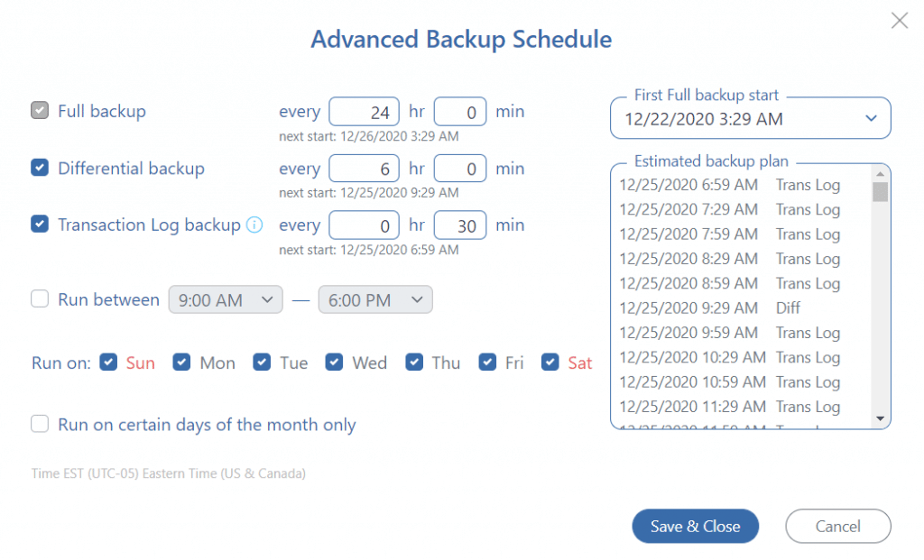
Task: Uncheck the Differential backup checkbox
Action: 40,168
